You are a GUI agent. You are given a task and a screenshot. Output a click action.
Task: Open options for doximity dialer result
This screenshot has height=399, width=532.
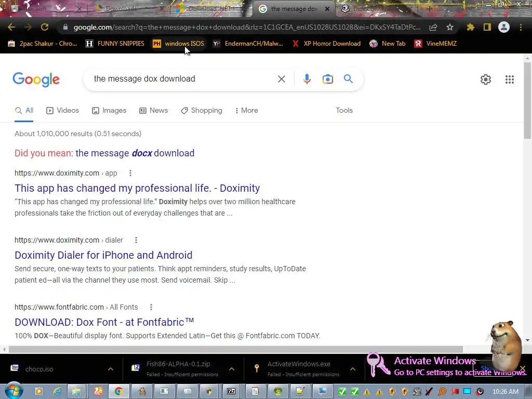click(x=136, y=240)
